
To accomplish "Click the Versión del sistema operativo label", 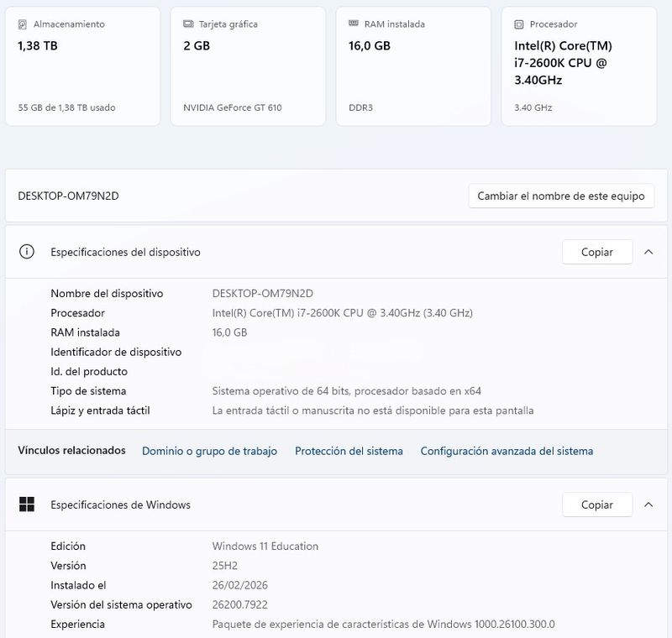I will (121, 604).
